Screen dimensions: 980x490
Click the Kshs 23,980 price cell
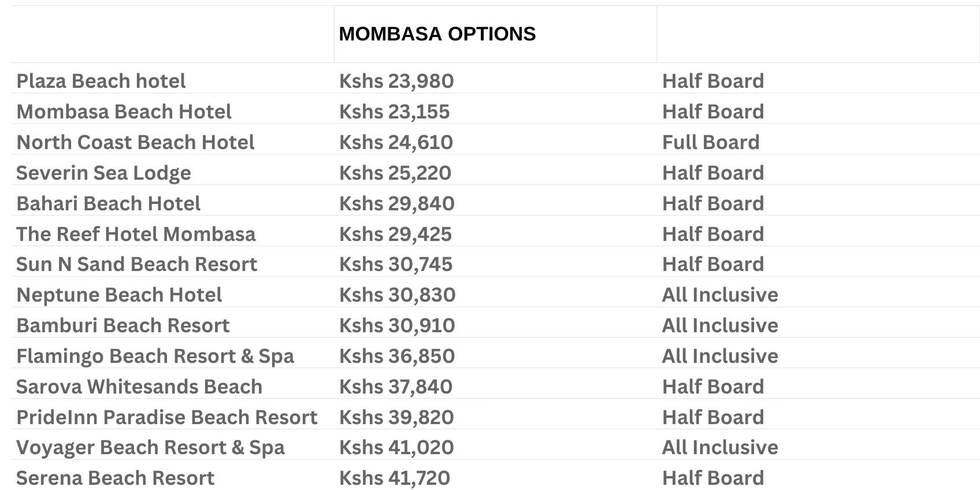(x=396, y=81)
